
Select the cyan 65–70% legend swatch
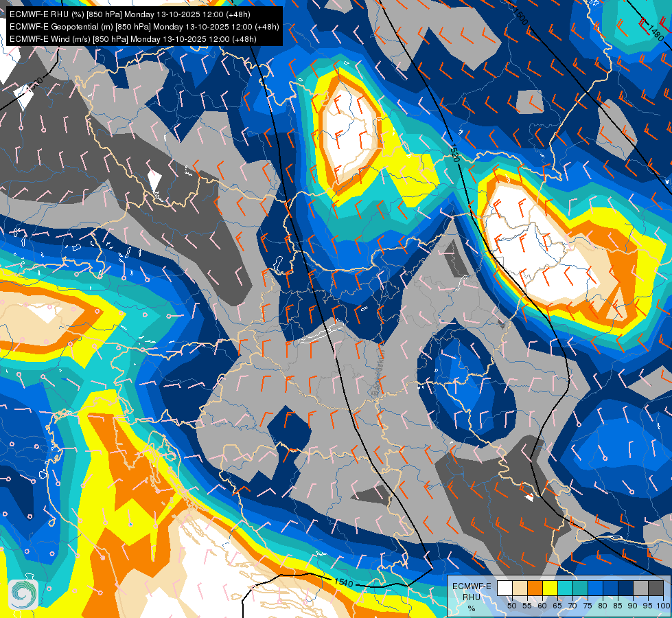[x=566, y=588]
